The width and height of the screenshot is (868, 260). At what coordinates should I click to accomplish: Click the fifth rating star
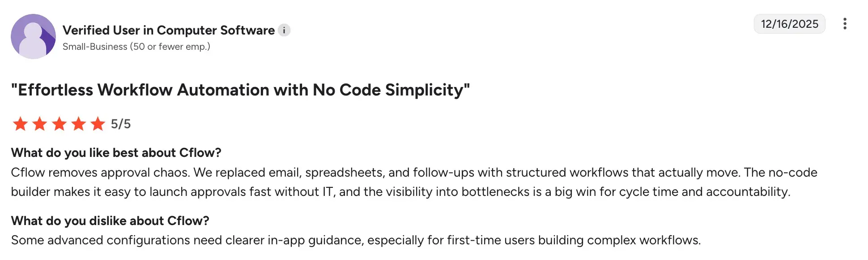click(98, 124)
